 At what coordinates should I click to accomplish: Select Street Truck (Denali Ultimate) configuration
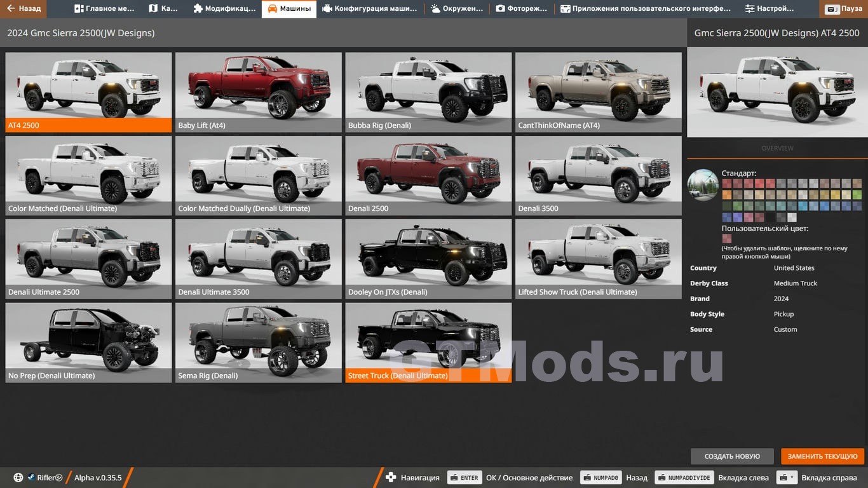(428, 342)
